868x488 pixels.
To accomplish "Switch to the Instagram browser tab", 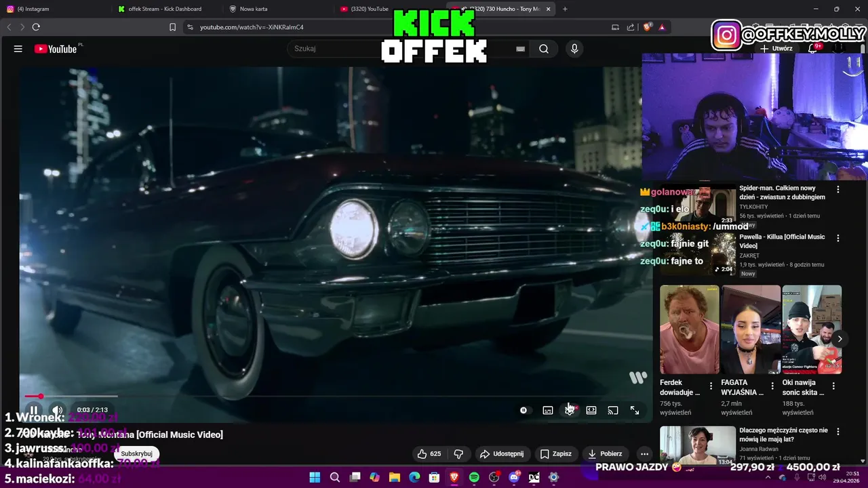I will [x=54, y=9].
